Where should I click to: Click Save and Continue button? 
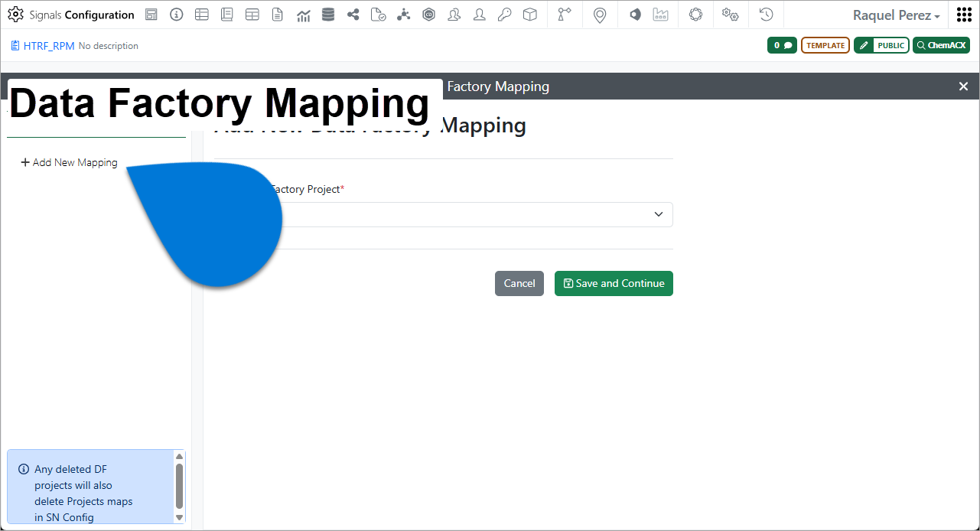tap(614, 283)
